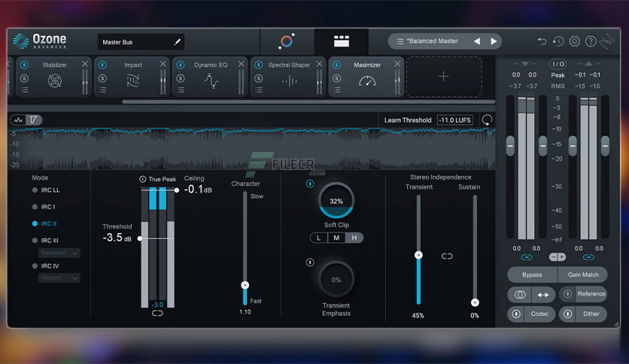Remove the Dynamic EQ module
This screenshot has height=364, width=629.
[241, 64]
